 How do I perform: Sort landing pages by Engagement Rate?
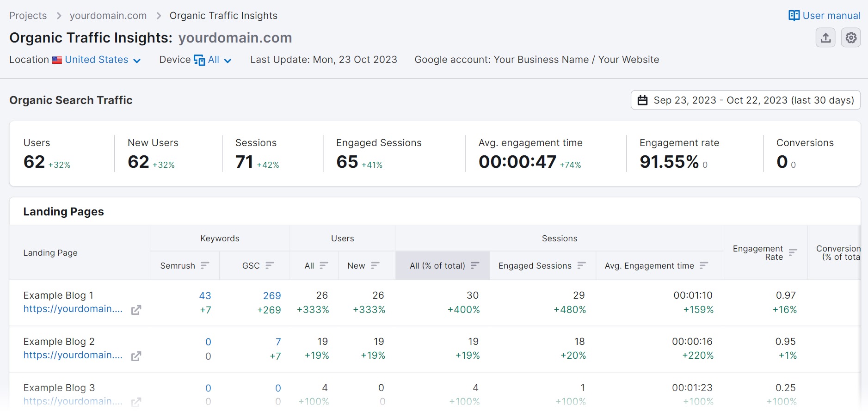(x=793, y=252)
